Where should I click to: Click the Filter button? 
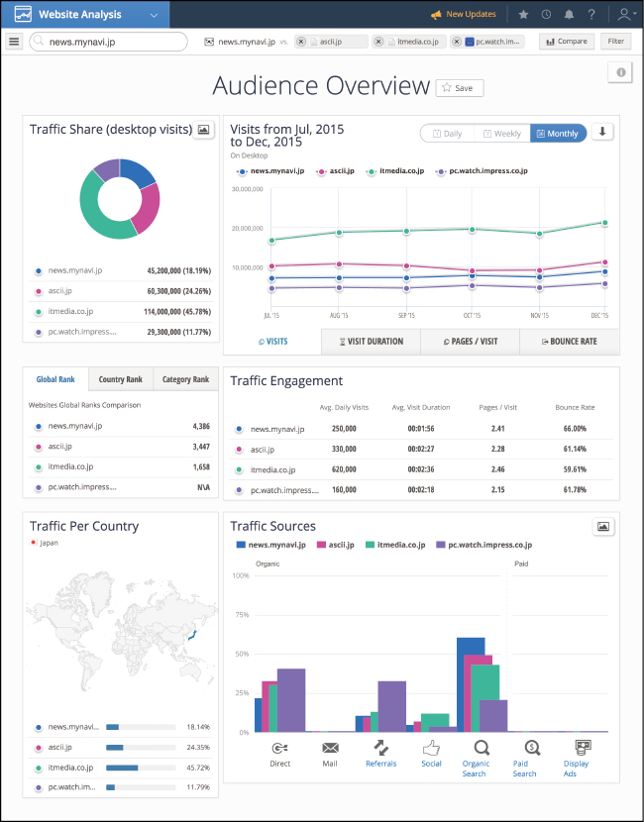(x=615, y=42)
